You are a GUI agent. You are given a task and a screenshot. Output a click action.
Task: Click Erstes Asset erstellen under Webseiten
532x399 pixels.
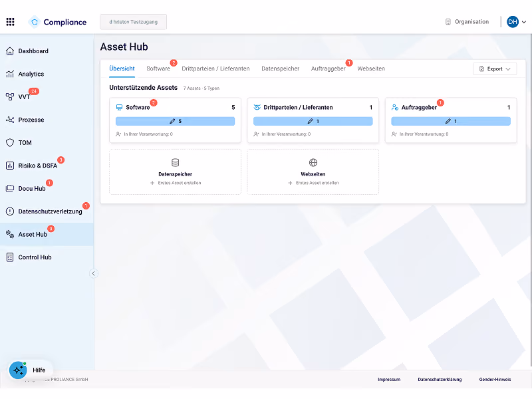coord(314,184)
